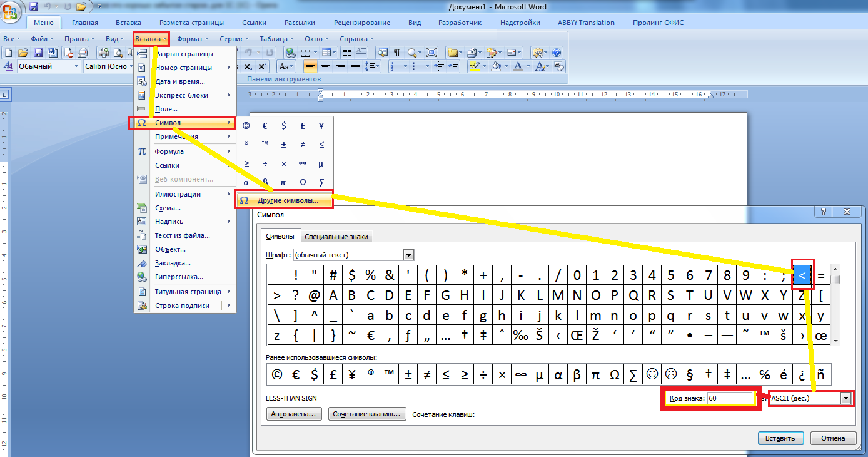Toggle justify alignment button
The height and width of the screenshot is (457, 868).
point(355,66)
